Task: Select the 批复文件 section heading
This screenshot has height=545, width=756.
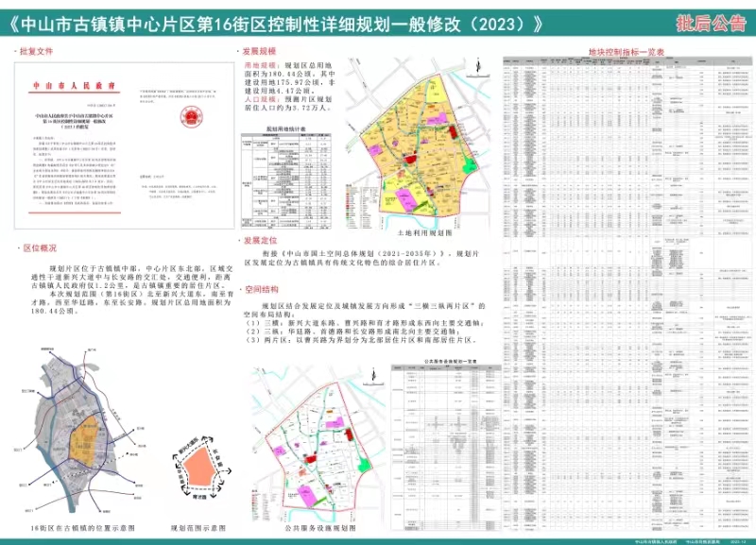Action: point(36,51)
